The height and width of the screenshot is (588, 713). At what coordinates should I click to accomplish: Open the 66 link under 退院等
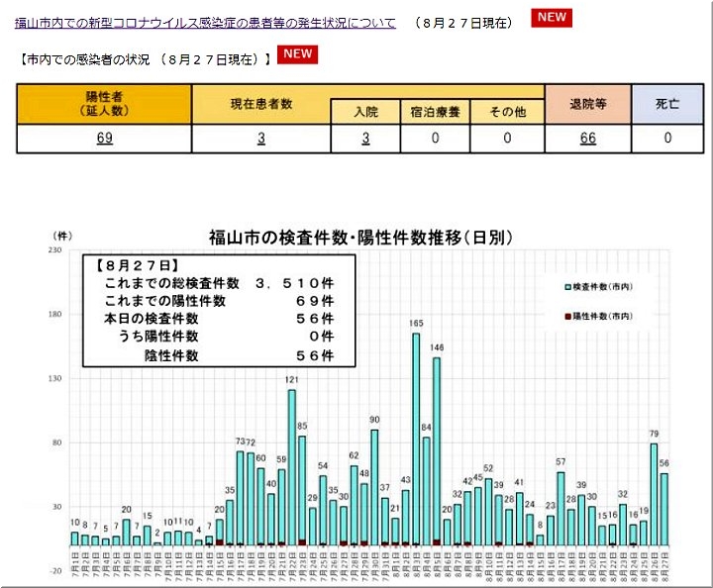point(588,139)
